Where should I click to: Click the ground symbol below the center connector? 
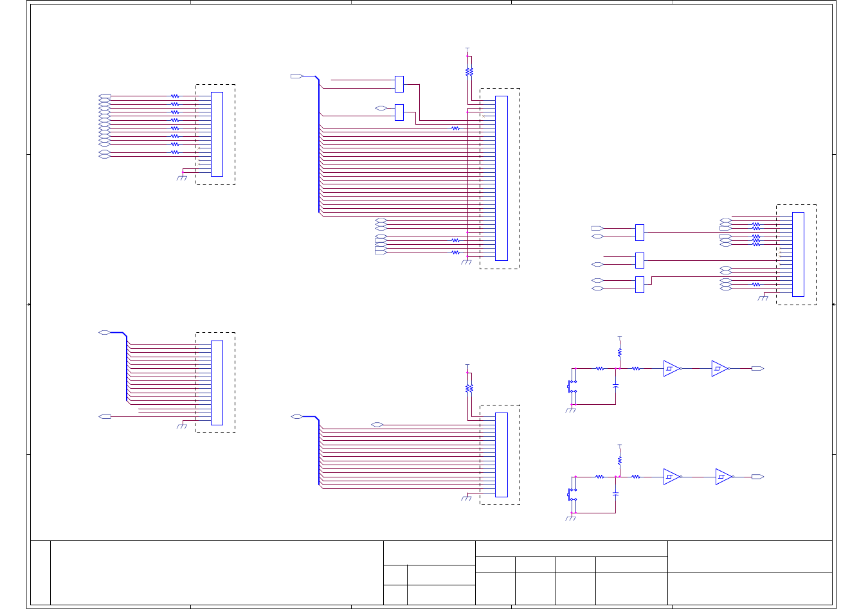[467, 262]
